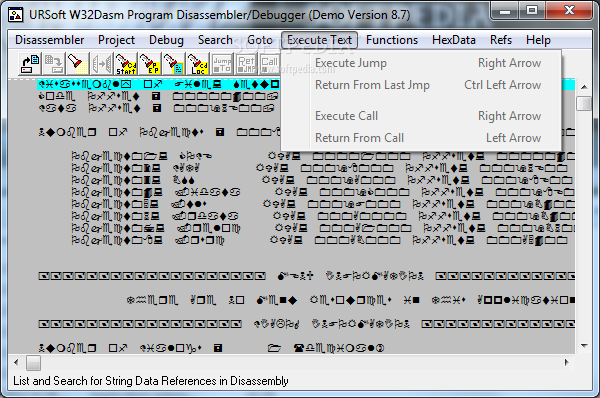Click the Open File to Disassemble icon
600x398 pixels.
(x=30, y=64)
